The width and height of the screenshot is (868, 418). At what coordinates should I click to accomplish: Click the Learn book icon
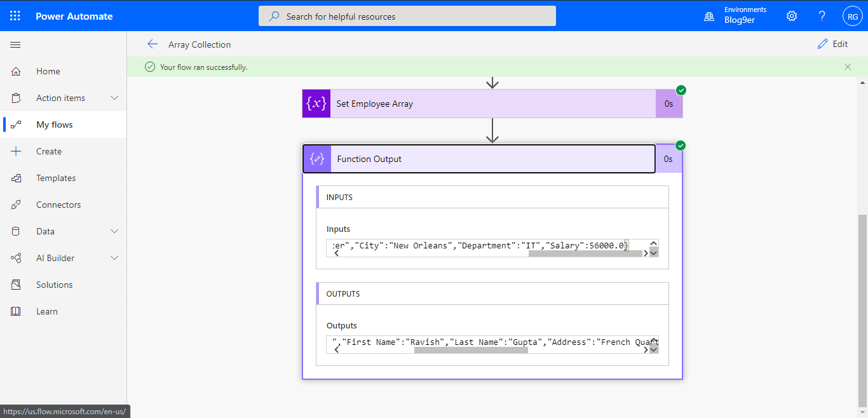[16, 311]
